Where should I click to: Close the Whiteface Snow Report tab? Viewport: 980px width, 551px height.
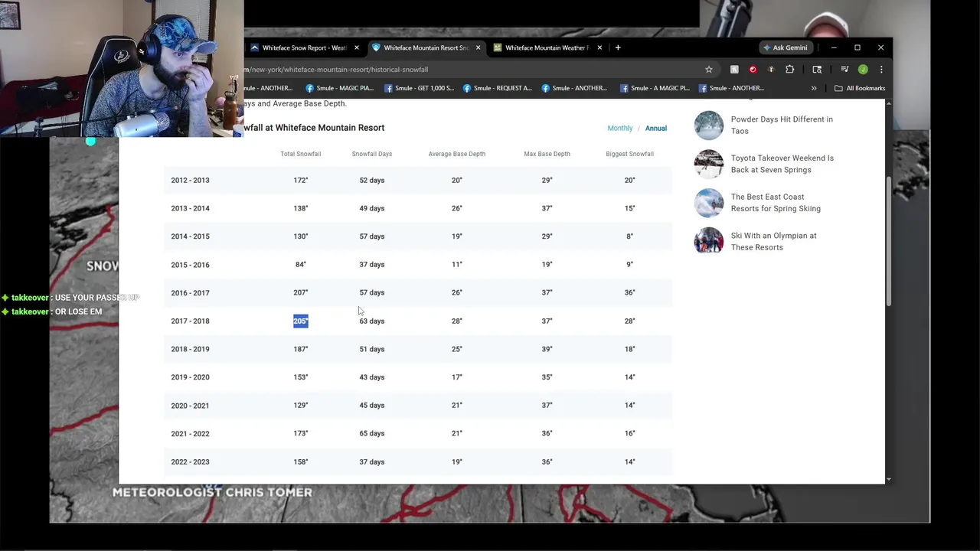[357, 47]
